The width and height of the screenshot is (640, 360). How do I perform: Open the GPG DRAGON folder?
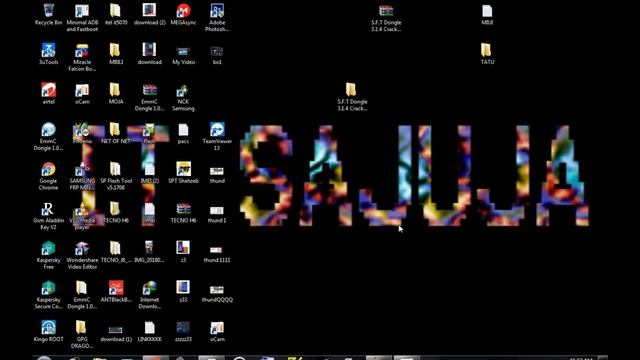82,327
